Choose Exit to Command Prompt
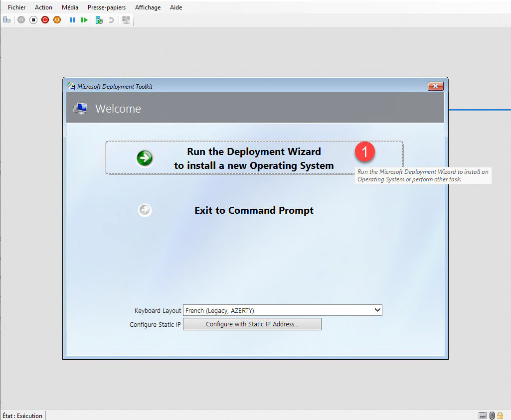Image resolution: width=511 pixels, height=420 pixels. point(254,210)
